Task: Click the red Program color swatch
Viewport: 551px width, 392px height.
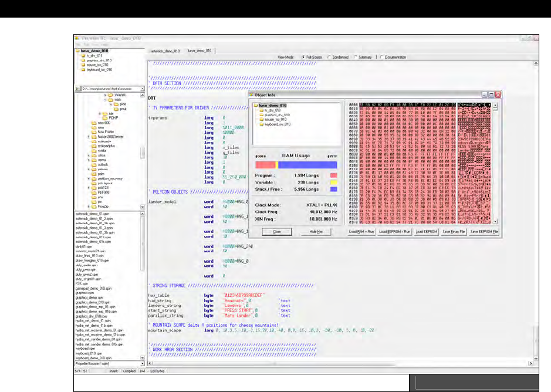Action: click(x=334, y=174)
